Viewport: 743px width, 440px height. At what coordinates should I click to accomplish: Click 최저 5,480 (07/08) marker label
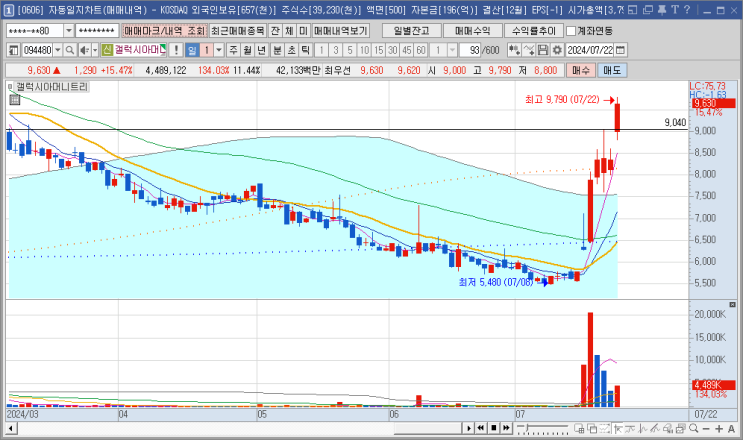coord(496,282)
